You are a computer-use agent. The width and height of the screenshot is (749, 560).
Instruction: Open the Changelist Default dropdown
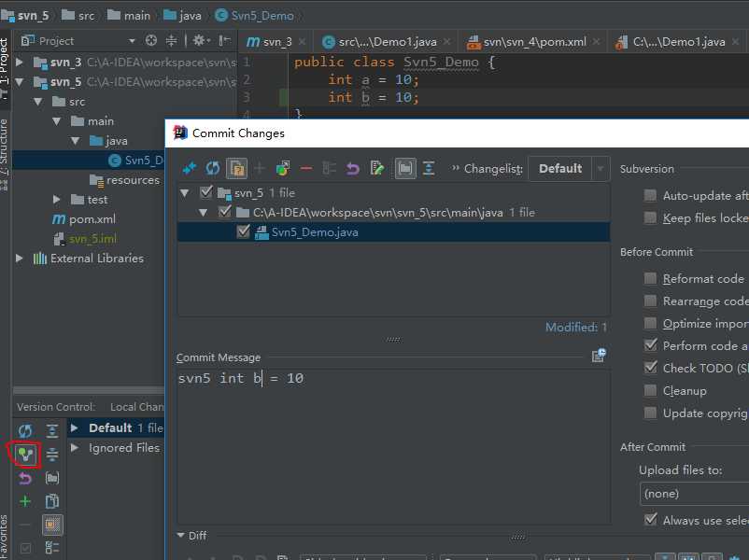coord(569,169)
